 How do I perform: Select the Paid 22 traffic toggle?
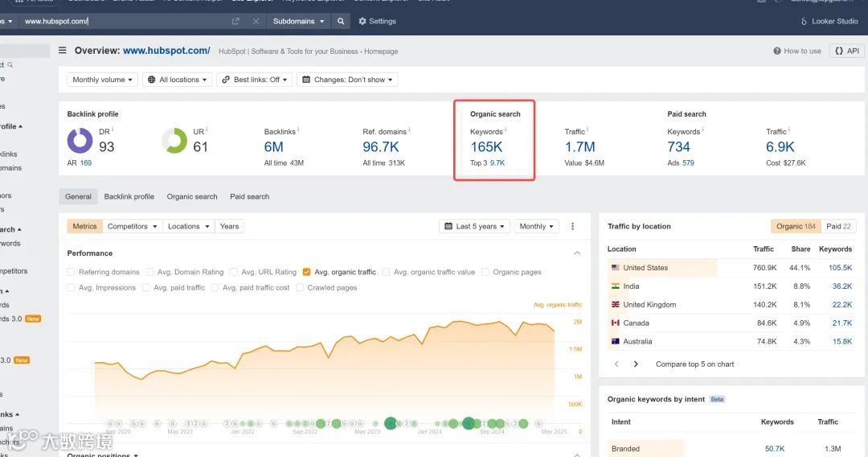(x=838, y=226)
